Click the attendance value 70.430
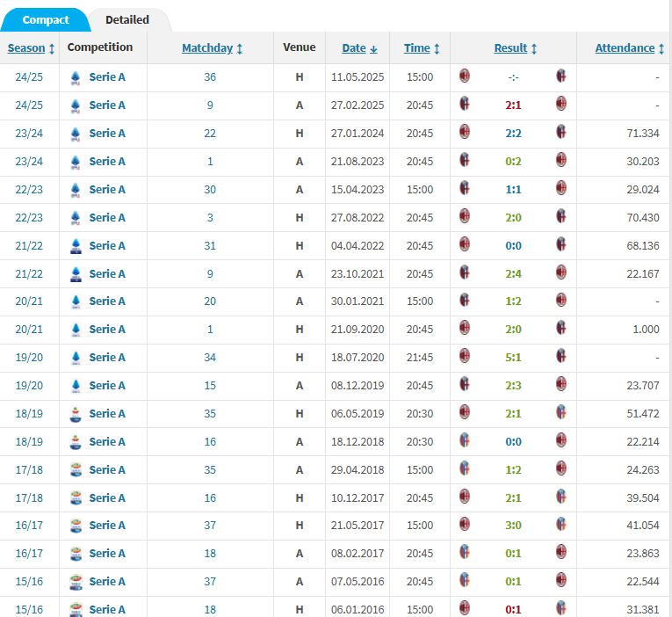 tap(643, 218)
